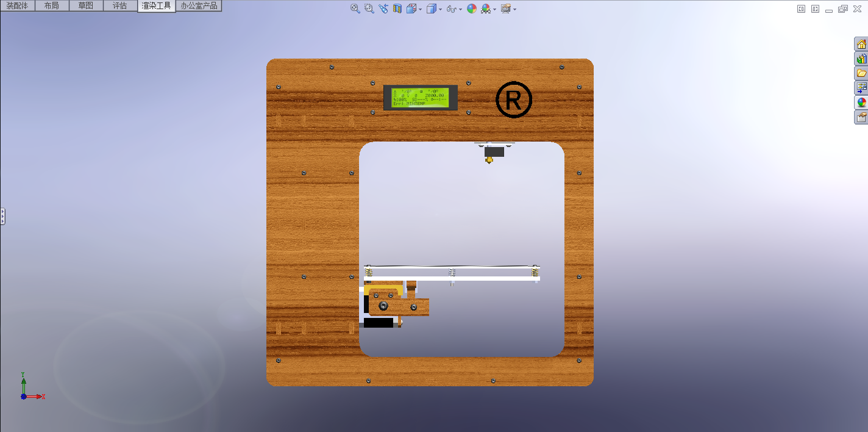Activate the Section View tool
This screenshot has width=868, height=432.
[x=397, y=9]
